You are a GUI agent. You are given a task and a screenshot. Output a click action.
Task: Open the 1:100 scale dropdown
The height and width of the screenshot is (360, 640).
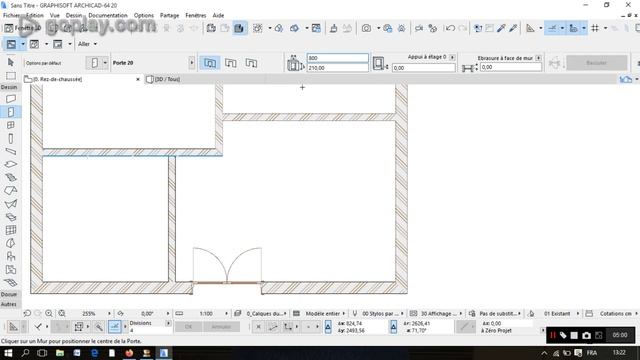point(227,313)
